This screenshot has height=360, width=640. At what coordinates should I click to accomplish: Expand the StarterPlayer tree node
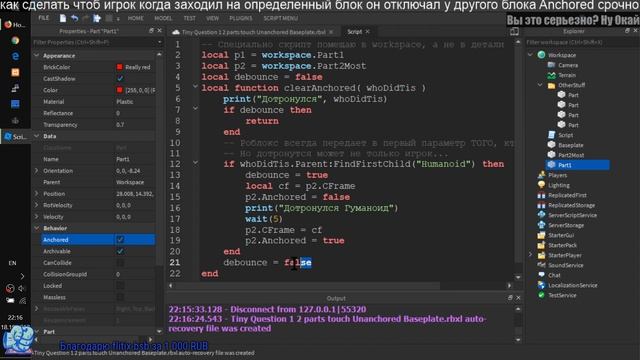531,255
